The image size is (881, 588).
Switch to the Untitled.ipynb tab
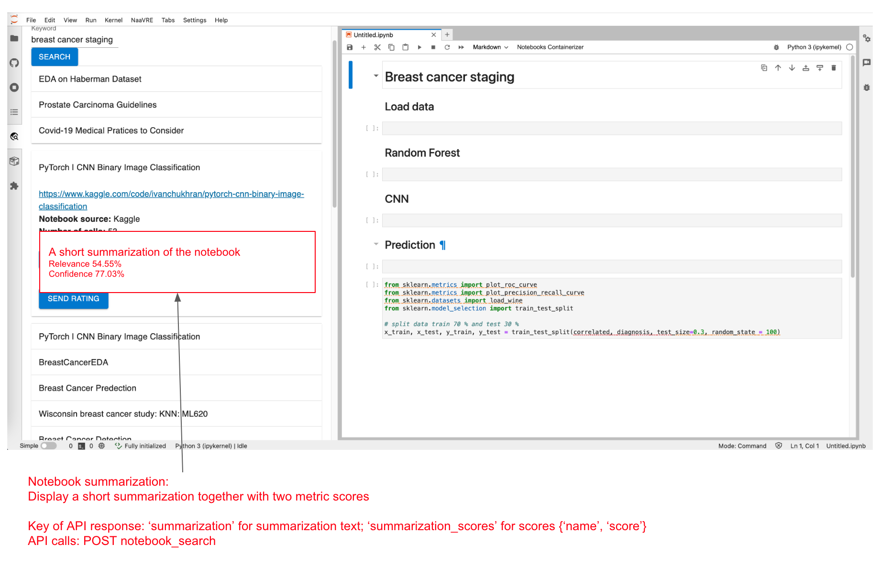(x=373, y=34)
